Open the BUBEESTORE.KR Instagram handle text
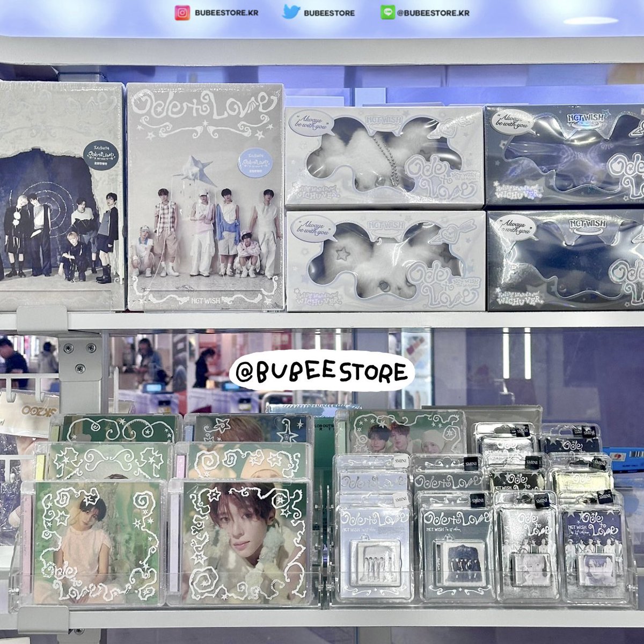Screen dimensions: 644x644 pyautogui.click(x=226, y=12)
